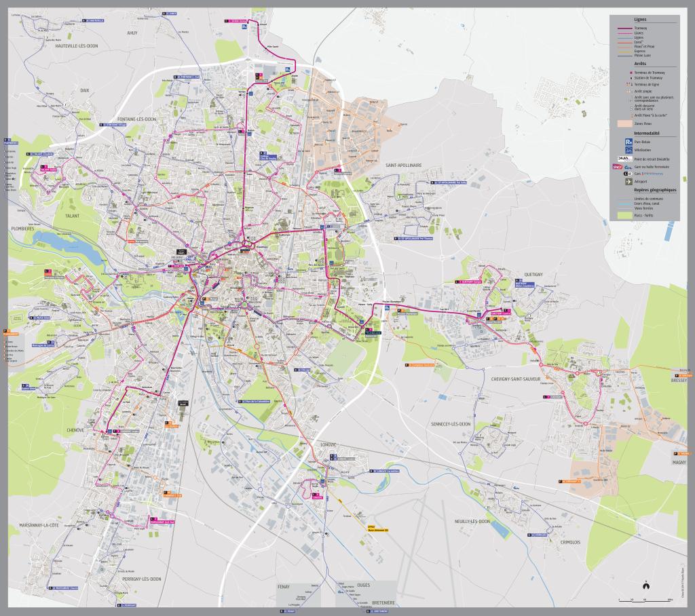The height and width of the screenshot is (616, 695).
Task: Click the Zones Flexo color swatch
Action: [x=624, y=124]
